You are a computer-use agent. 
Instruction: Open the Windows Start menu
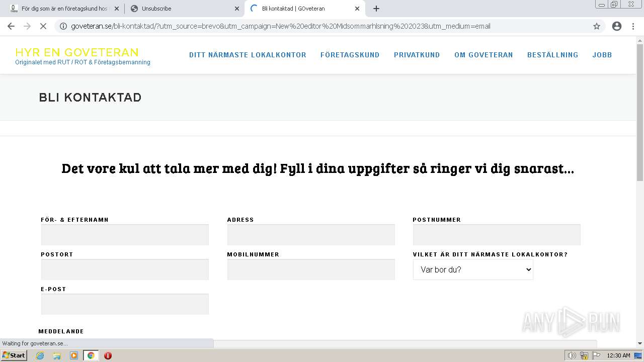(x=14, y=355)
